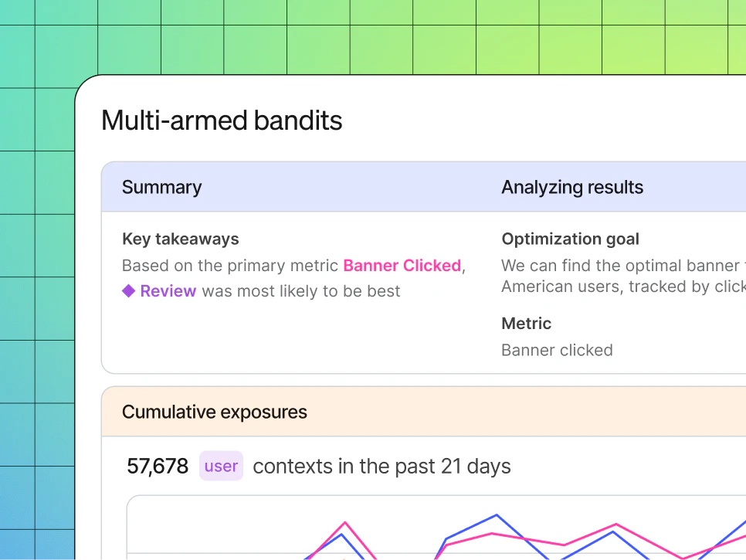Click the purple diamond icon beside Review

pyautogui.click(x=128, y=290)
